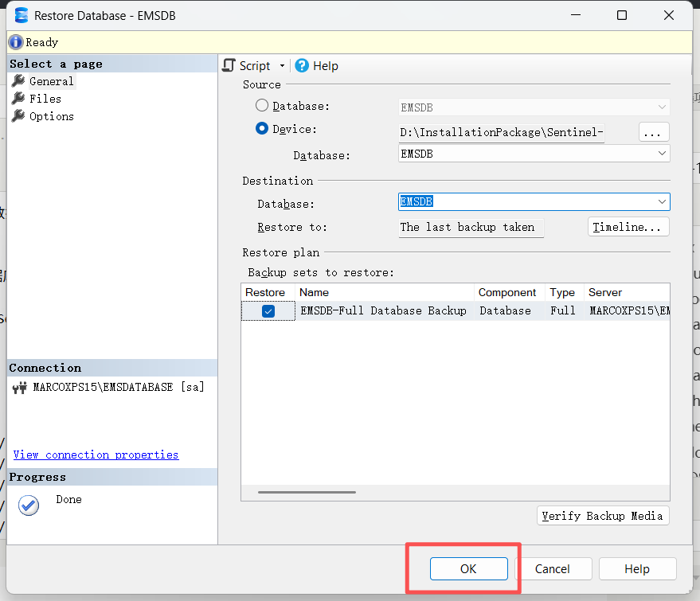Open View connection properties link
This screenshot has width=700, height=601.
[96, 455]
